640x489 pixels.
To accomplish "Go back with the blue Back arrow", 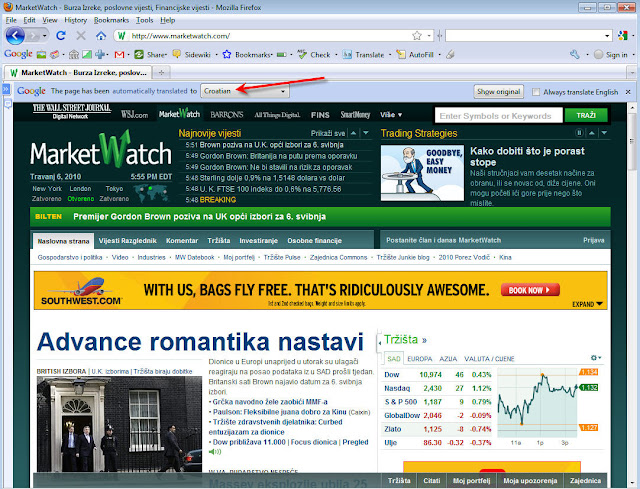I will click(x=15, y=36).
